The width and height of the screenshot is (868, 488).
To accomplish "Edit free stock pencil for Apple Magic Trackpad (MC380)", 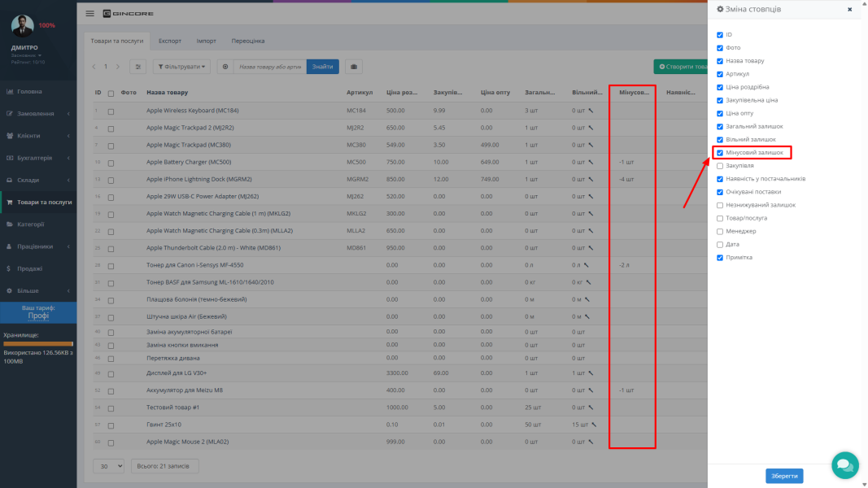I will [x=591, y=145].
